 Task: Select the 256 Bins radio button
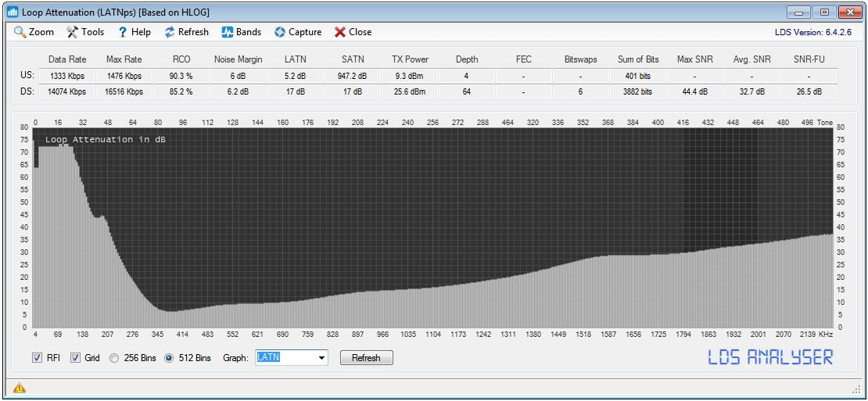tap(114, 358)
